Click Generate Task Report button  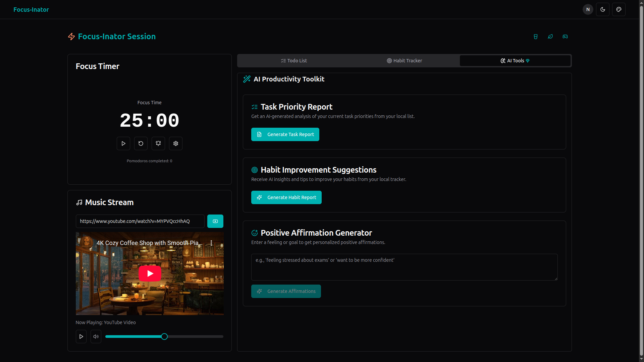click(x=285, y=134)
